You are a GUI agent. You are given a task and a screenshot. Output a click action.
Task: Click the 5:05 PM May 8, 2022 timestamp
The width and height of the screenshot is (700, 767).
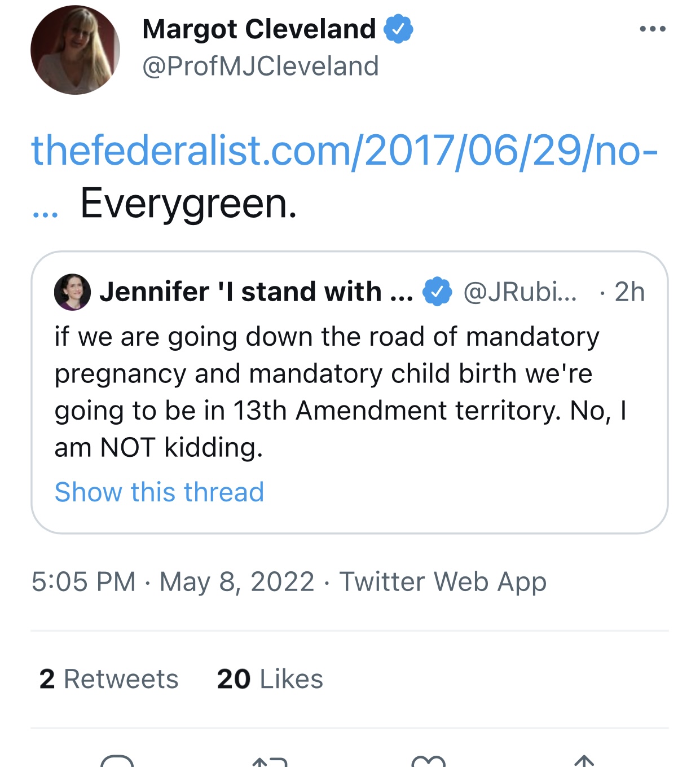coord(173,581)
